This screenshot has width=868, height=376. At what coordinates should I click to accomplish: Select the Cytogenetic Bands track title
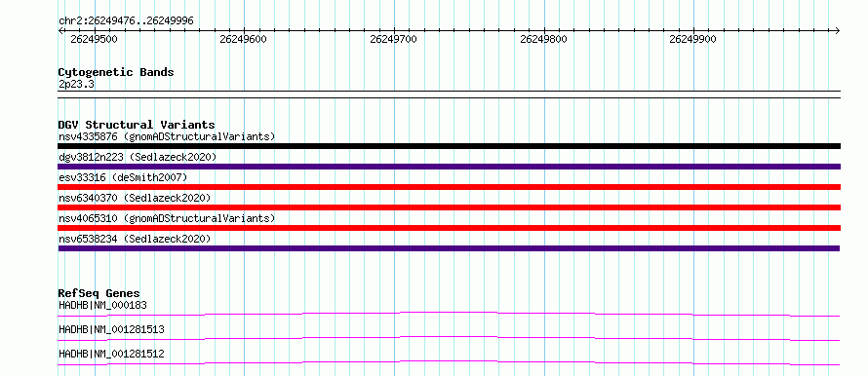coord(116,72)
